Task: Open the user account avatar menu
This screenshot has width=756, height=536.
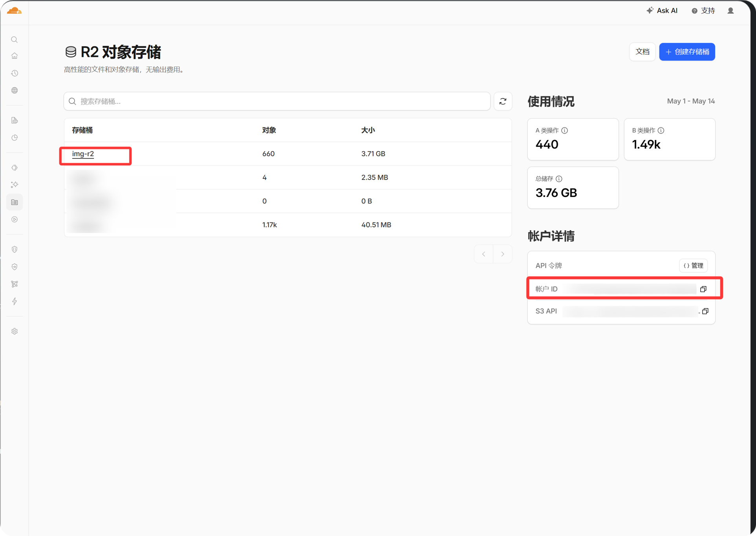Action: tap(730, 11)
